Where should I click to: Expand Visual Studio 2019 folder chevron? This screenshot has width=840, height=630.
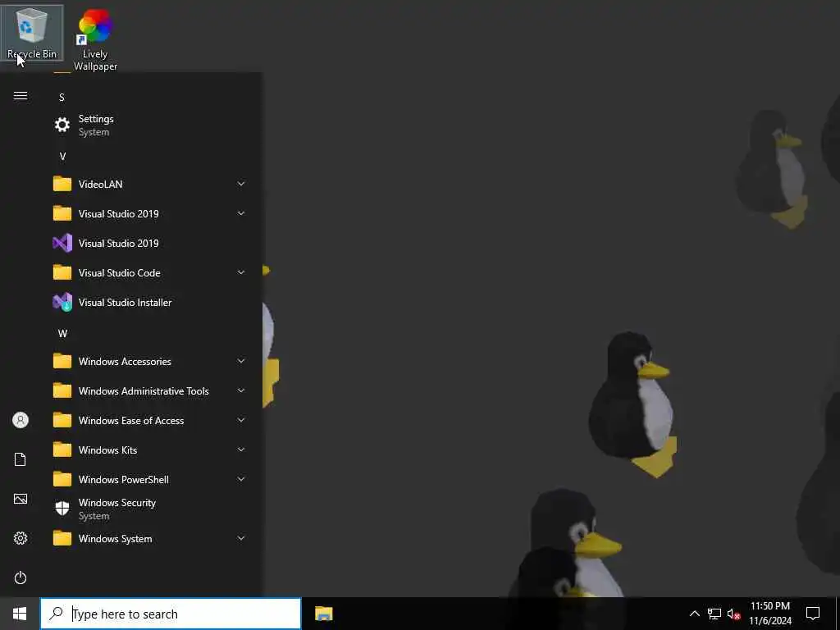pyautogui.click(x=241, y=214)
